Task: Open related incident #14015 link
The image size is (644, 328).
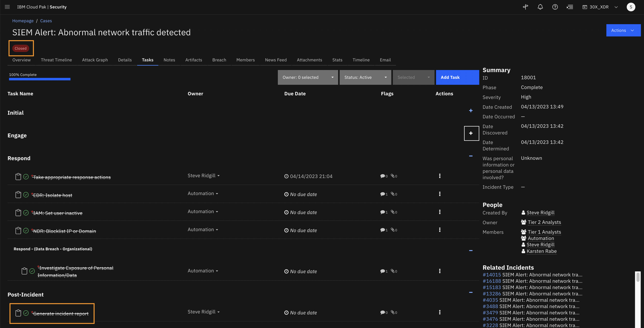Action: click(492, 275)
